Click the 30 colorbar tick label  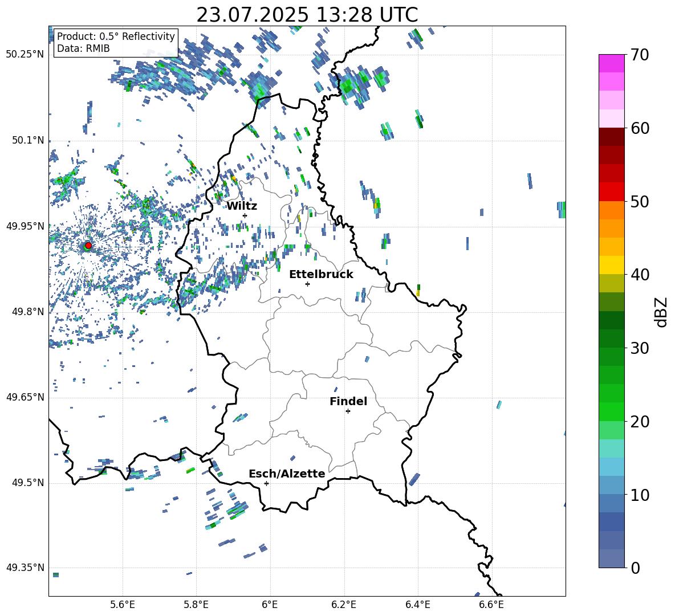click(640, 348)
